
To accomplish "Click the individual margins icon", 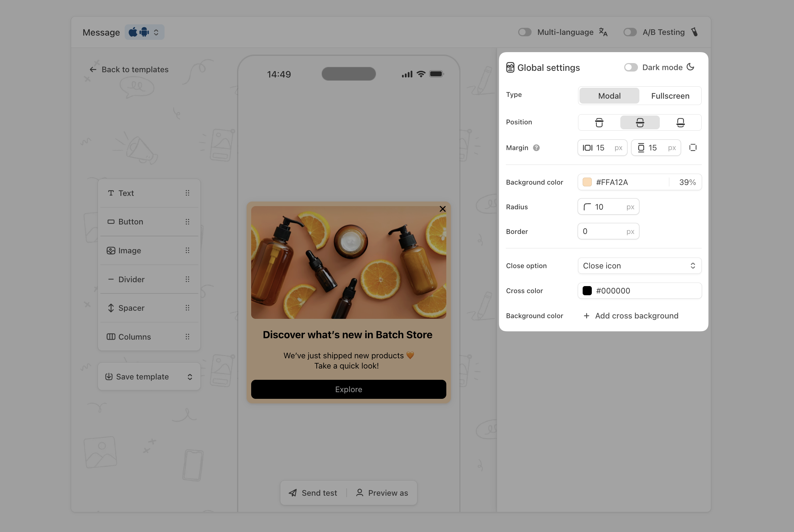I will pyautogui.click(x=693, y=148).
